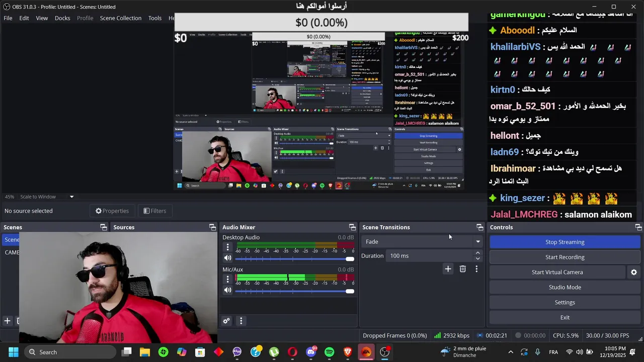Viewport: 644px width, 362px height.
Task: Open Discord from taskbar
Action: click(x=311, y=352)
